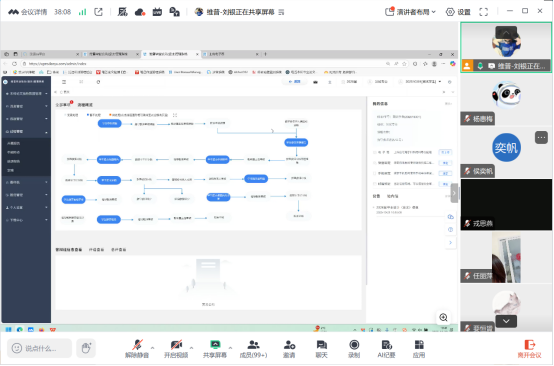
Task: Select 任丽萍 video tile
Action: pyautogui.click(x=506, y=257)
